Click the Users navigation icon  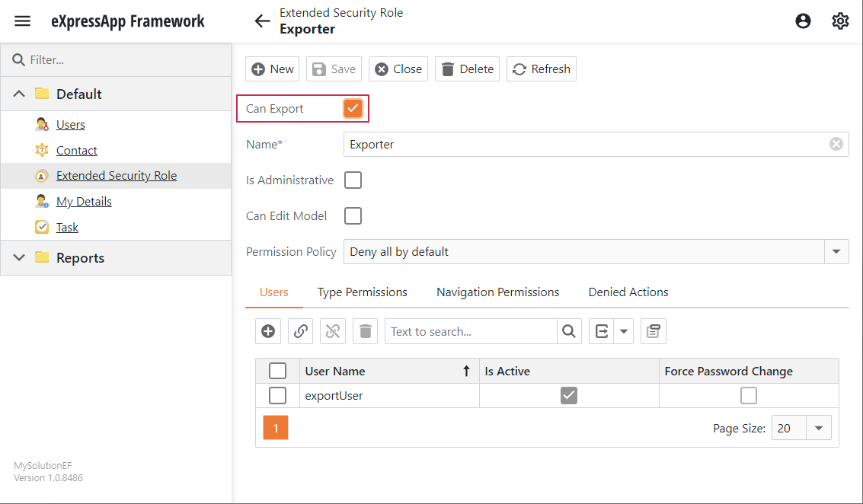click(x=42, y=124)
